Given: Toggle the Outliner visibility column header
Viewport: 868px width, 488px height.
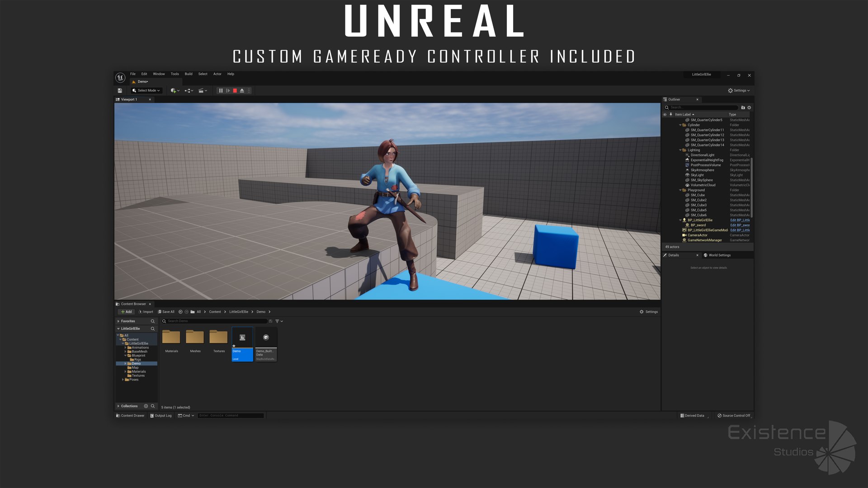Looking at the screenshot, I should tap(665, 115).
